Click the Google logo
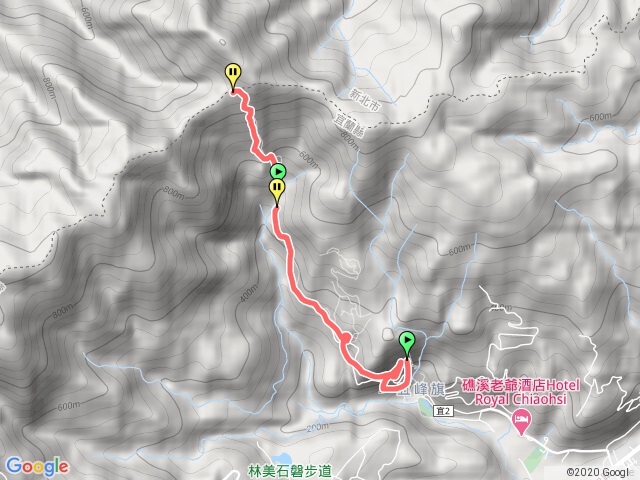Viewport: 640px width, 480px height. point(37,467)
